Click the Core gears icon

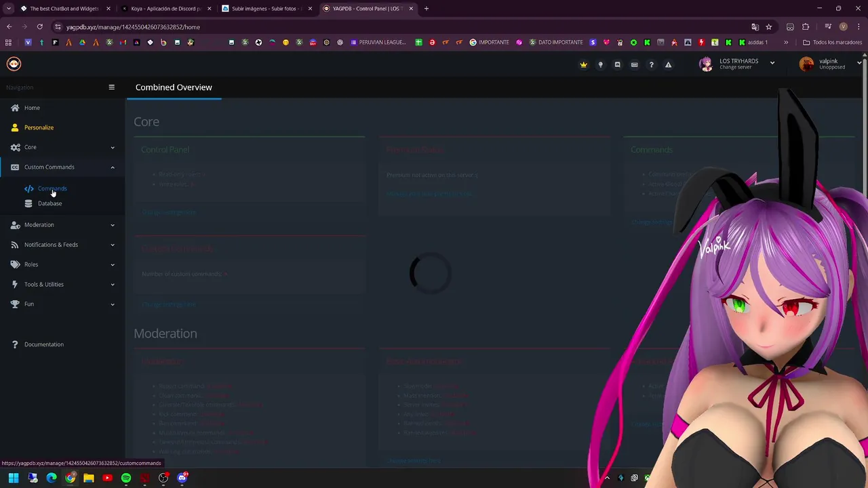click(x=15, y=147)
